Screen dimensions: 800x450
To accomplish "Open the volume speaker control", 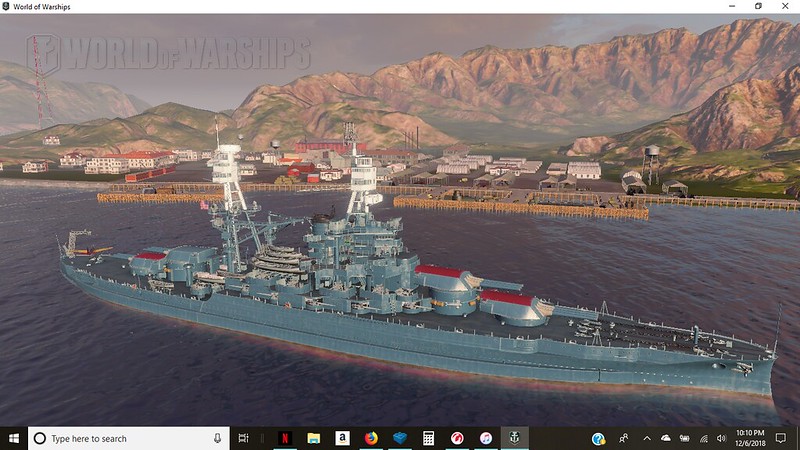I will tap(722, 438).
